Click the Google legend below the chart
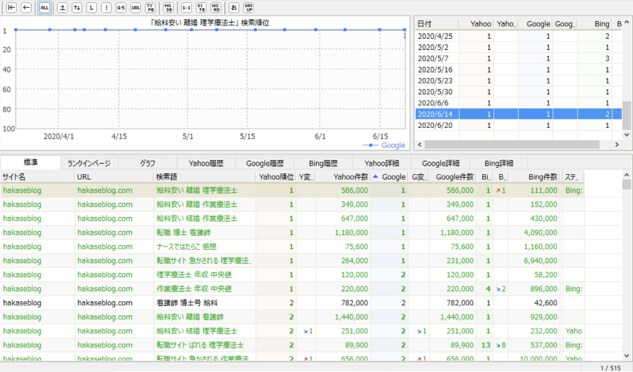The height and width of the screenshot is (372, 633). [384, 145]
